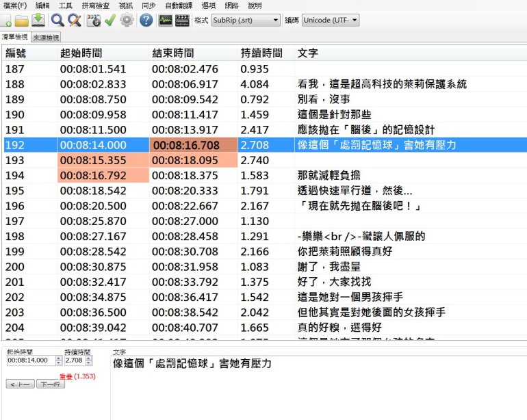The image size is (527, 420).
Task: Select row '看我，這是超高科技的萊莉保護系統'
Action: pos(265,84)
